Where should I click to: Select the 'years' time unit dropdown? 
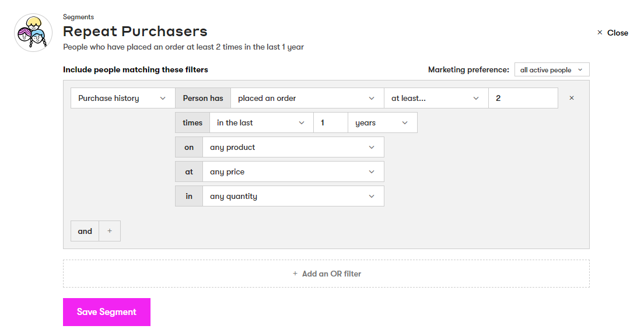382,123
